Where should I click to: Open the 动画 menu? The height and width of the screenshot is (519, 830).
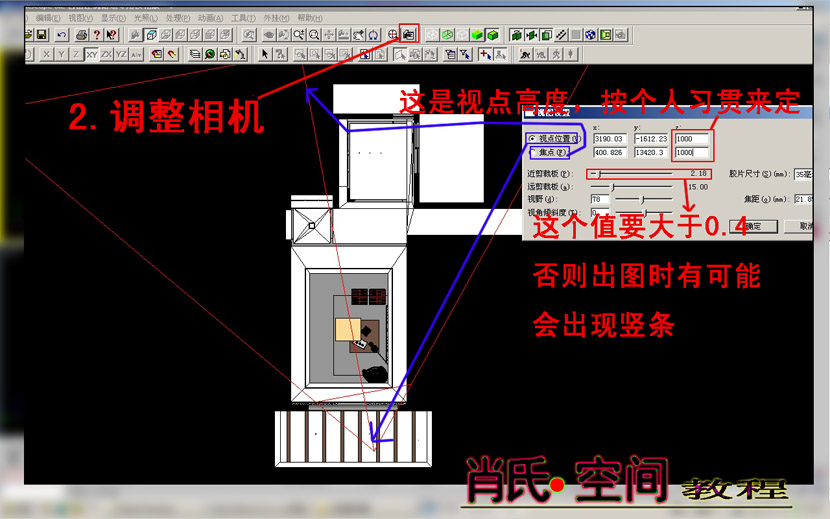tap(210, 19)
